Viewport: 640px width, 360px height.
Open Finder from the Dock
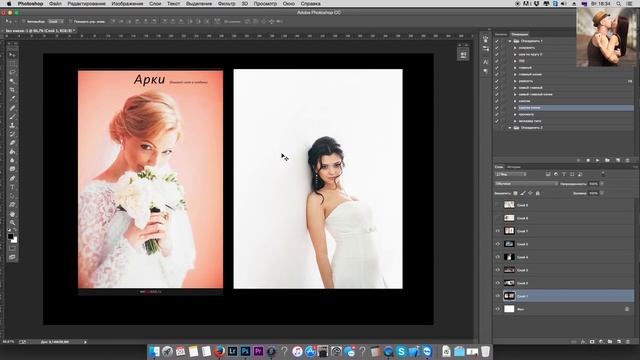tap(154, 351)
